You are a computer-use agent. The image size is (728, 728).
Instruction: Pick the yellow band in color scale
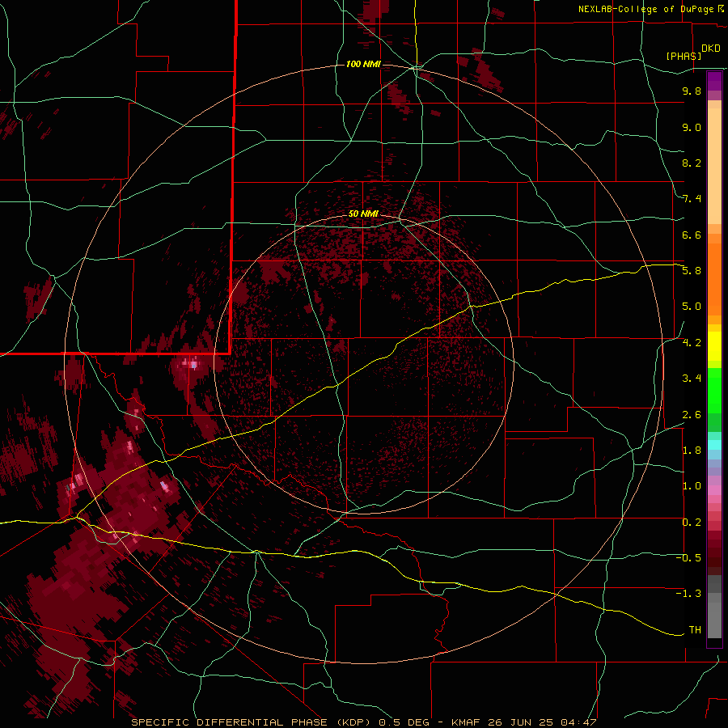[714, 346]
